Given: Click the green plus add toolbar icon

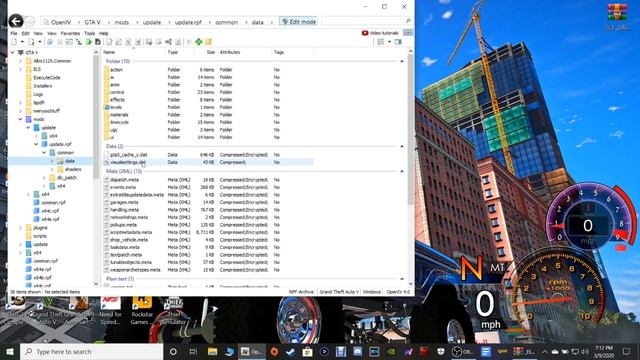Looking at the screenshot, I should 199,42.
